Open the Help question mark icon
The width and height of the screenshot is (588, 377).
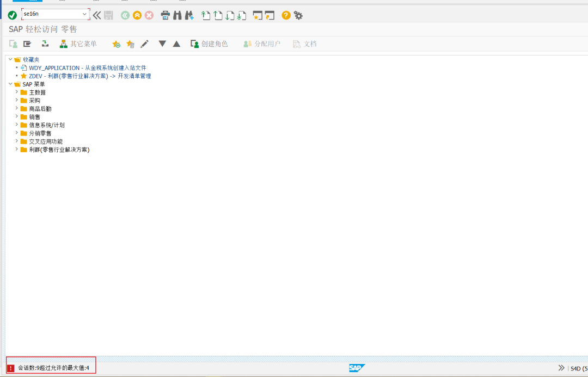click(286, 15)
